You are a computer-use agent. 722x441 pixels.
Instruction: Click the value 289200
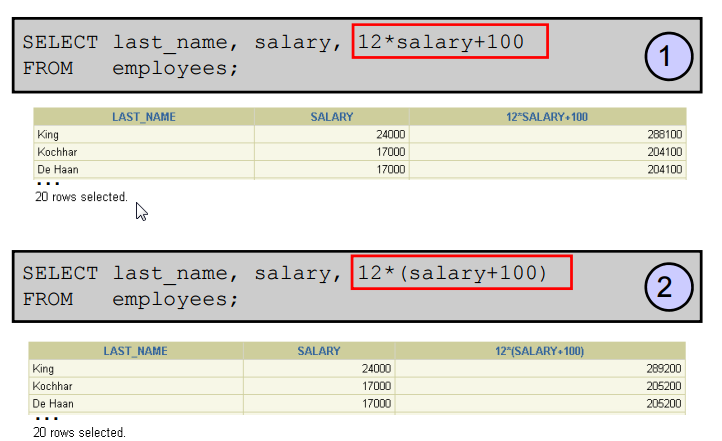click(664, 369)
